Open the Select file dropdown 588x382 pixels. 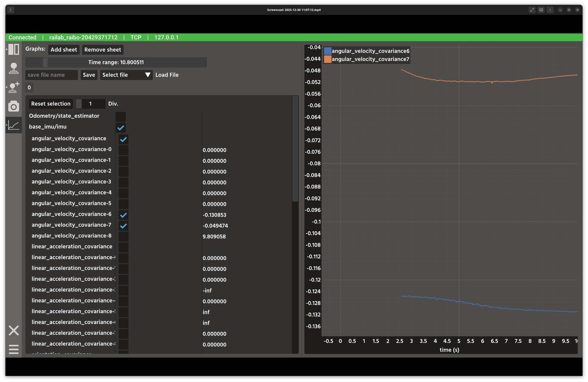tap(126, 75)
